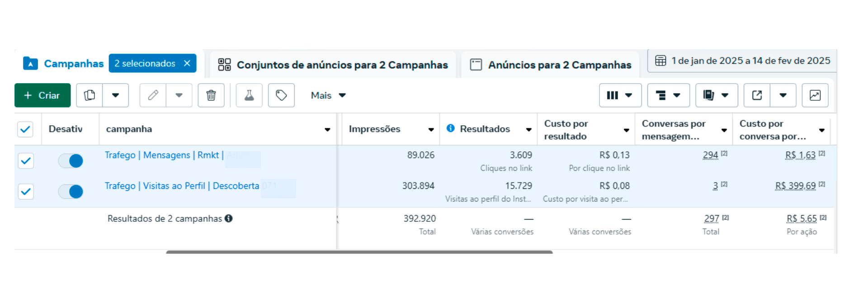Select the edit pencil icon
Screen dimensions: 868x300
click(x=152, y=95)
